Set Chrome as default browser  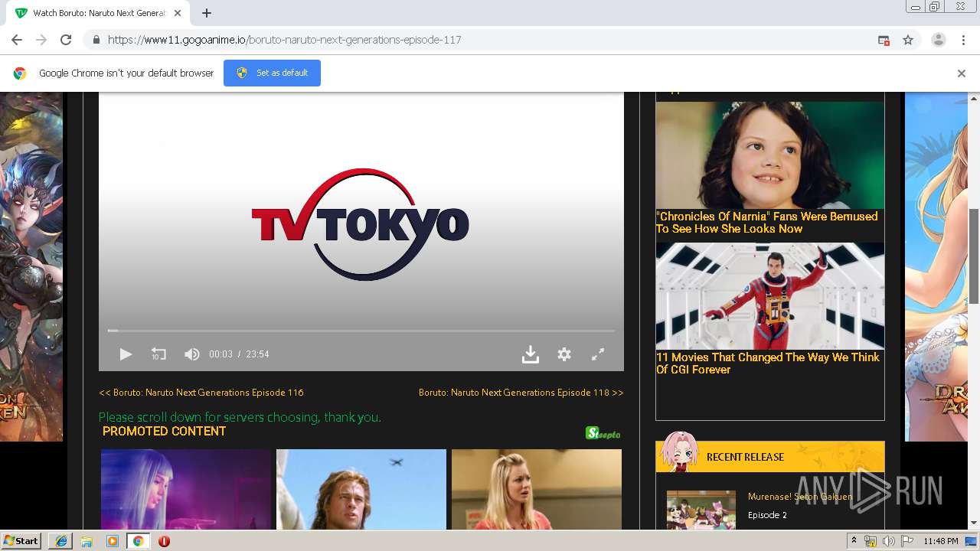272,73
